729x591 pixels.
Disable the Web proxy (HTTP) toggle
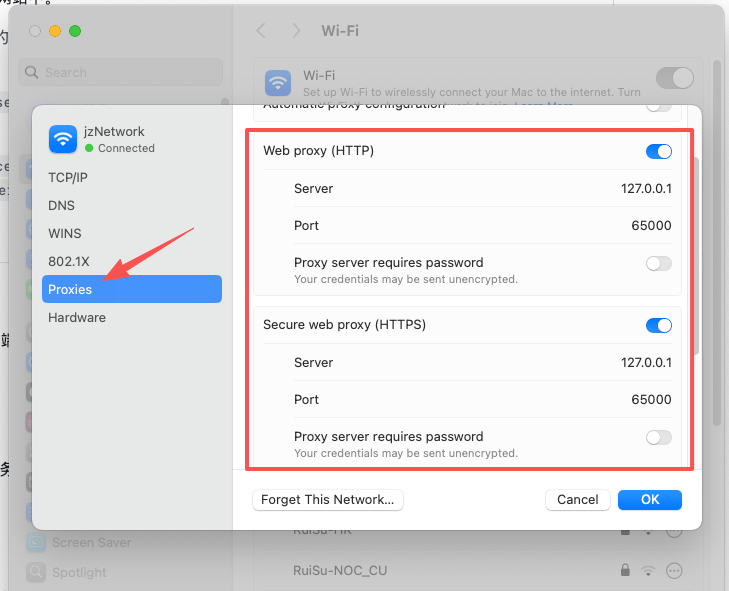658,151
